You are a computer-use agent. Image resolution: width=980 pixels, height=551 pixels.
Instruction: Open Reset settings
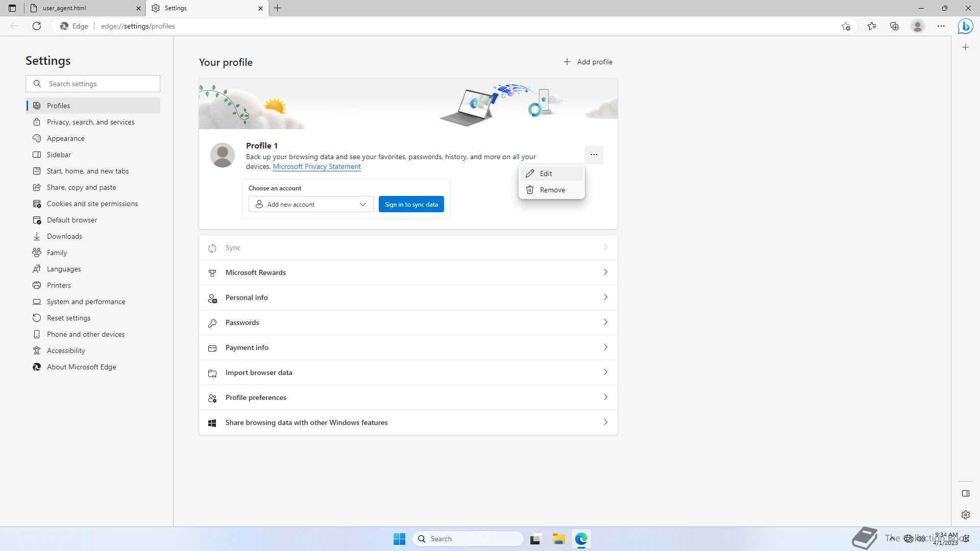click(x=93, y=318)
